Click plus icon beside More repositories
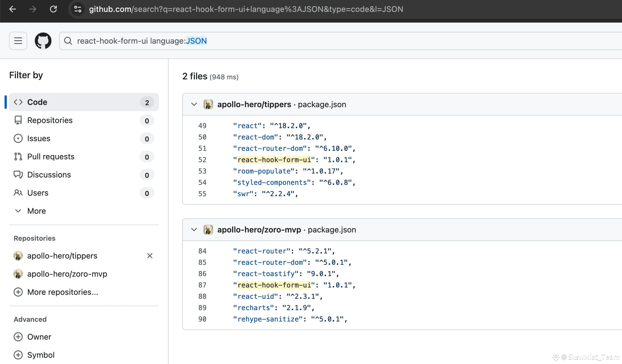 click(18, 292)
